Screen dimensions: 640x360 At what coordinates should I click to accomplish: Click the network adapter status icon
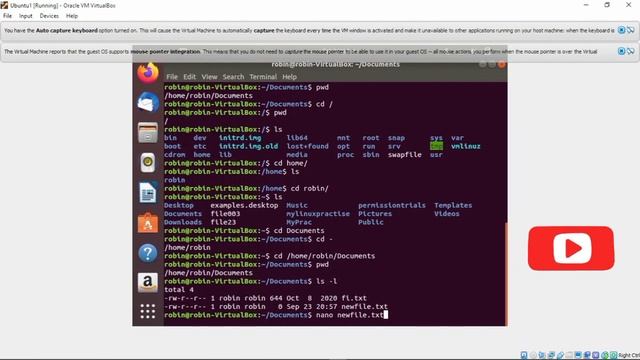[551, 355]
